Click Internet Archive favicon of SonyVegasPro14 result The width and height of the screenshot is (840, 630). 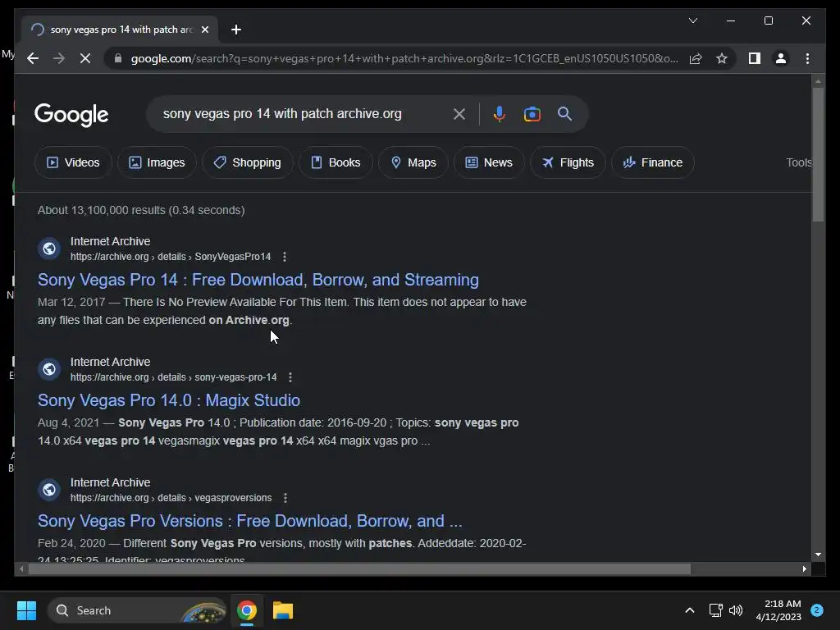tap(48, 249)
